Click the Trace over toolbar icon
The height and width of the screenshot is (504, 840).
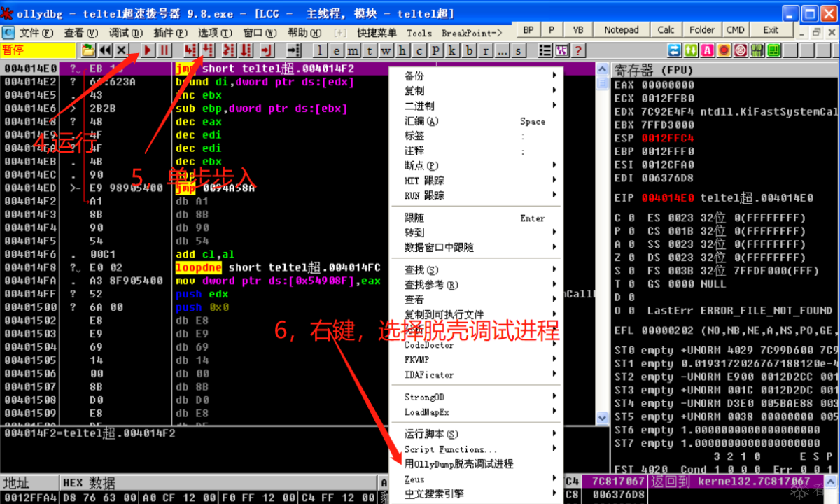click(246, 50)
